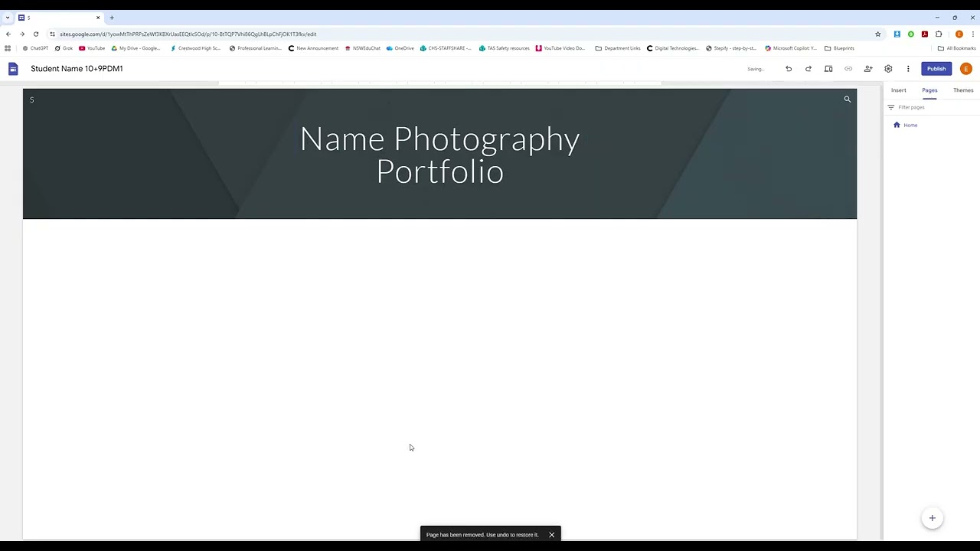The width and height of the screenshot is (980, 551).
Task: Click the blue download extension icon
Action: (897, 34)
